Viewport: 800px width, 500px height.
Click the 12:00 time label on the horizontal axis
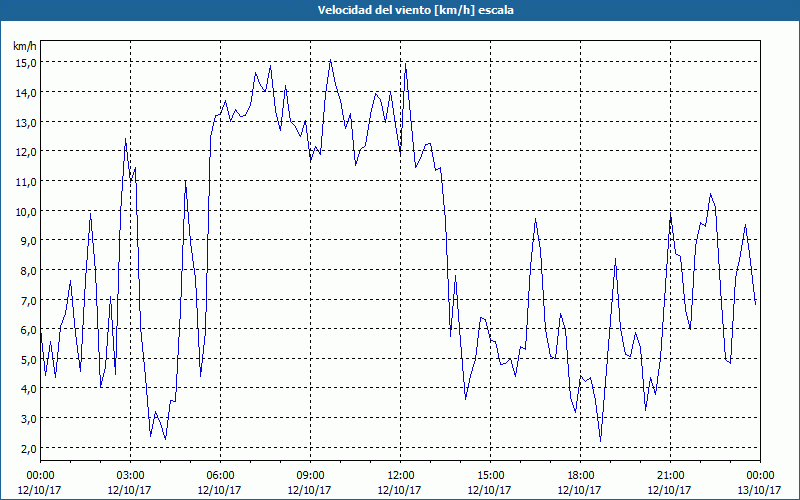pyautogui.click(x=401, y=476)
